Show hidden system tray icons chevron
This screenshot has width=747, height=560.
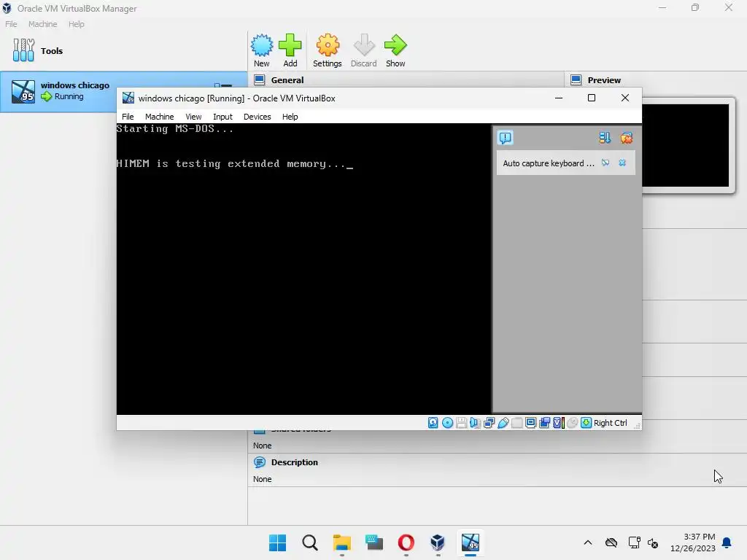point(588,542)
